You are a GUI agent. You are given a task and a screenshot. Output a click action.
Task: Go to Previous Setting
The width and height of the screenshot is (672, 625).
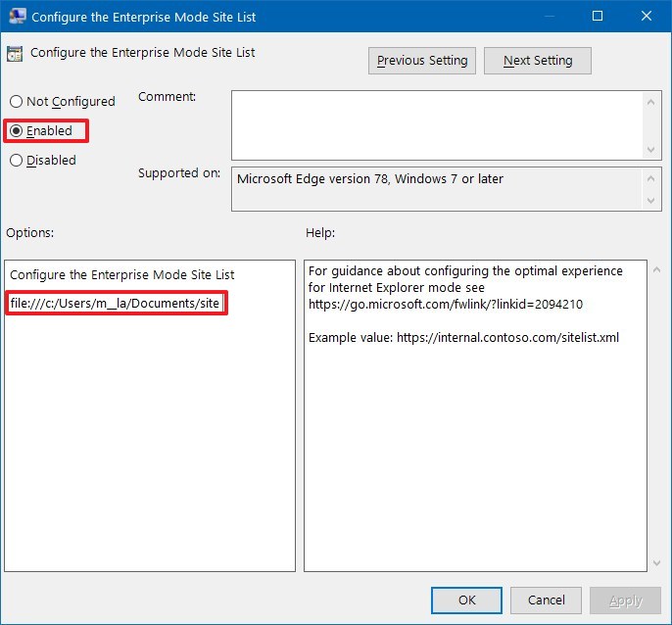[x=421, y=61]
